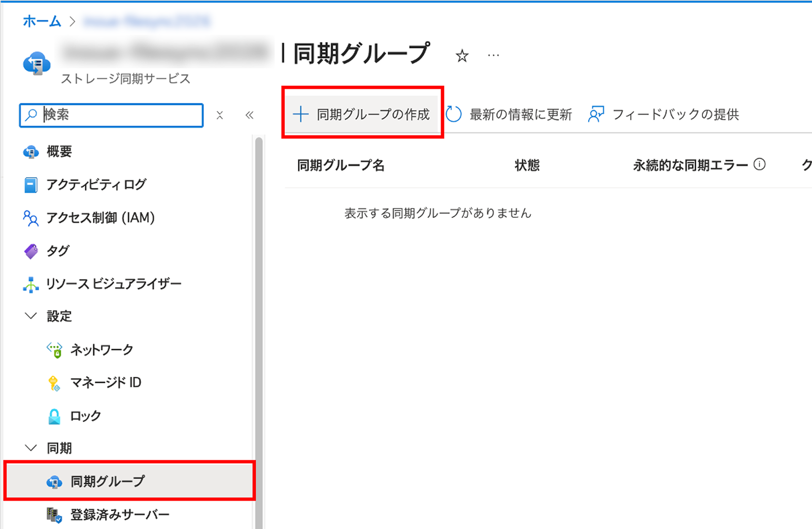The height and width of the screenshot is (529, 812).
Task: Click the アクセス制御 people icon
Action: (x=31, y=218)
